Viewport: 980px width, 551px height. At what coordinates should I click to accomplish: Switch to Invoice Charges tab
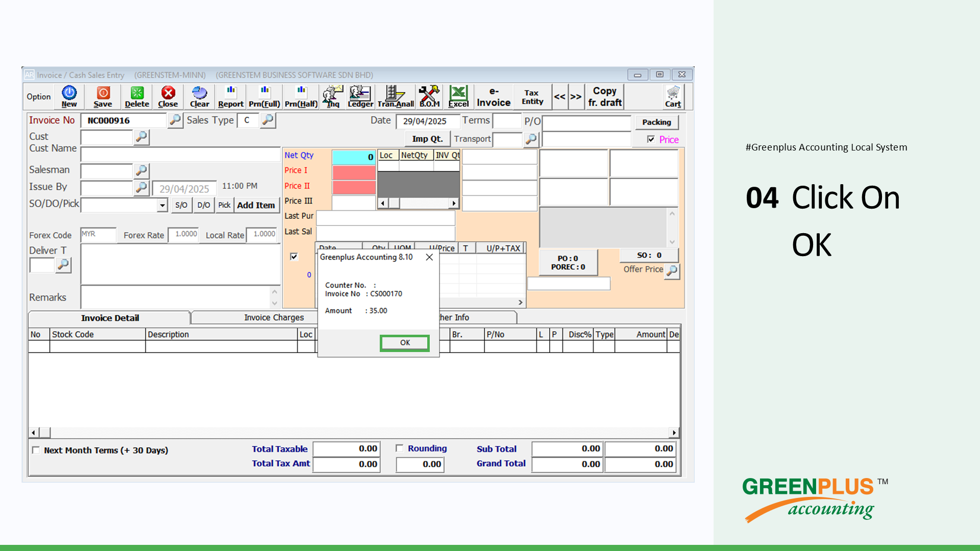(274, 317)
